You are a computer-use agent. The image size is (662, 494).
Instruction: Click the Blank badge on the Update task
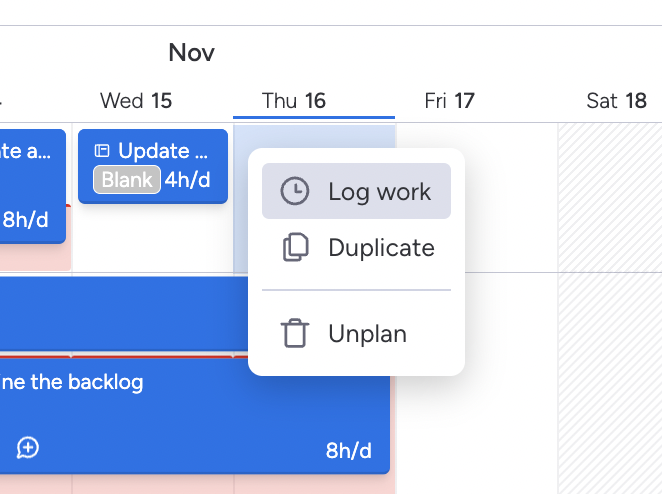(x=127, y=180)
